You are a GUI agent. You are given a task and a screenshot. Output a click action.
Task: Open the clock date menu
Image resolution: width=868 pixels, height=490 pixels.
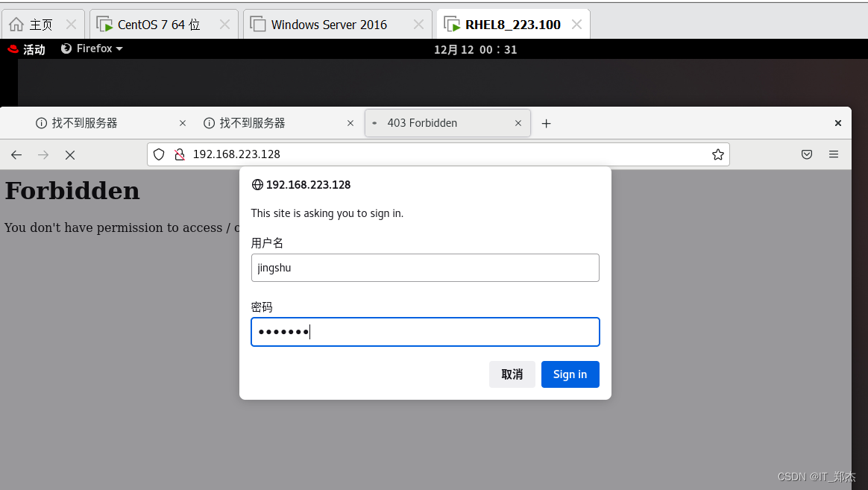(475, 49)
